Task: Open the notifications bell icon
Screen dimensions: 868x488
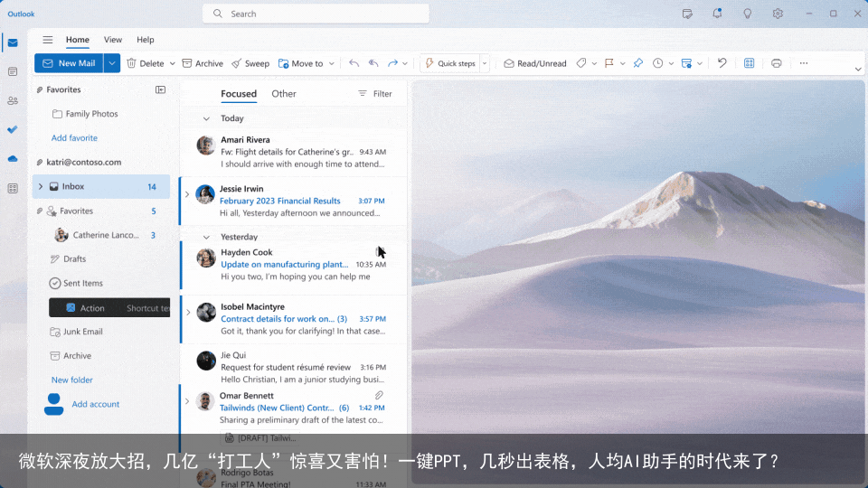Action: click(x=717, y=14)
